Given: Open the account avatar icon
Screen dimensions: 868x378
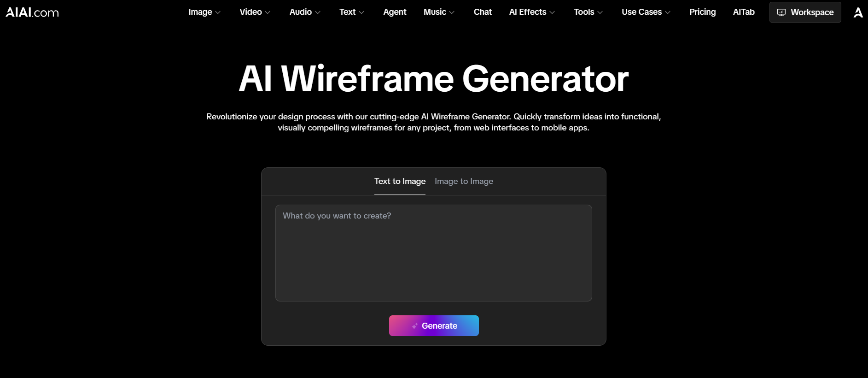Looking at the screenshot, I should point(858,12).
